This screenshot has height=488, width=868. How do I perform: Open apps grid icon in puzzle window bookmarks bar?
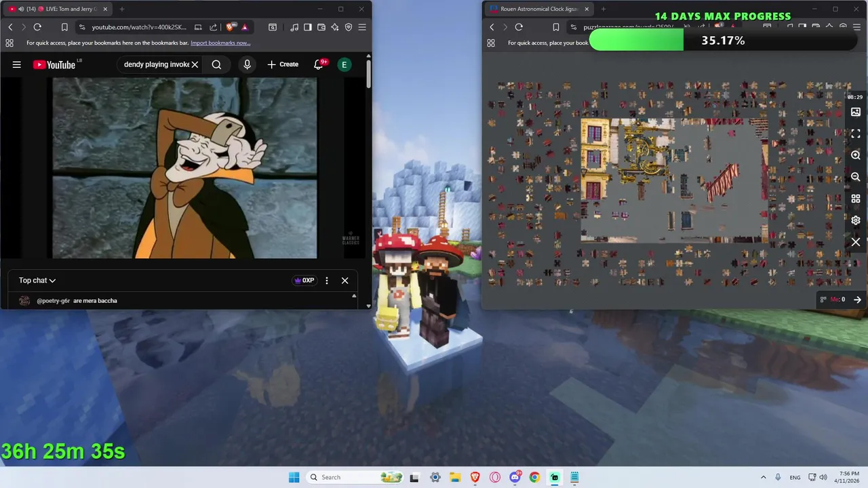[x=491, y=43]
